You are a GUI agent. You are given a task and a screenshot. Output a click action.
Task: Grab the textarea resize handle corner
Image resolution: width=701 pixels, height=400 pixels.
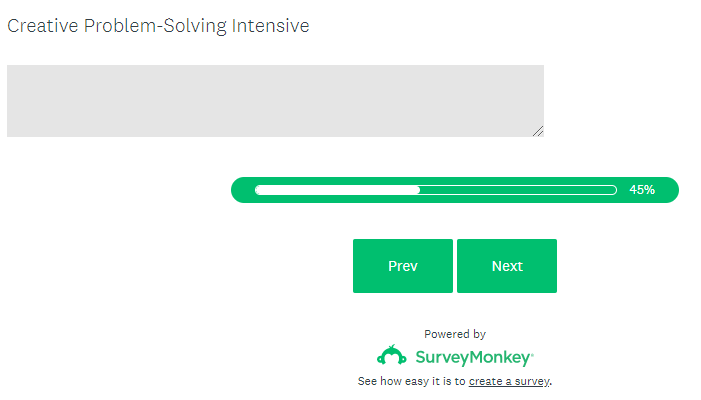click(x=538, y=131)
